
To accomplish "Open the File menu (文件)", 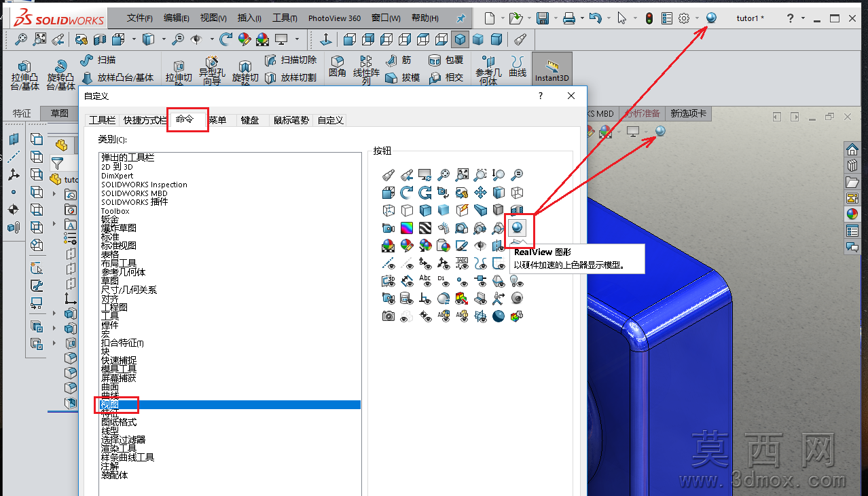I will tap(139, 18).
